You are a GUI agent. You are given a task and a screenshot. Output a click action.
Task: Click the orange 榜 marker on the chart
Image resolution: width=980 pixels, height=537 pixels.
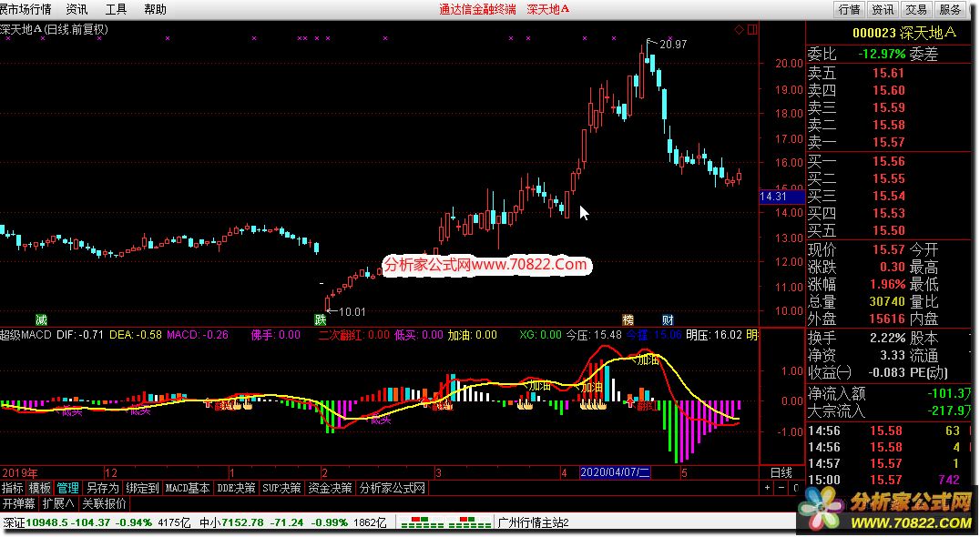(x=628, y=320)
